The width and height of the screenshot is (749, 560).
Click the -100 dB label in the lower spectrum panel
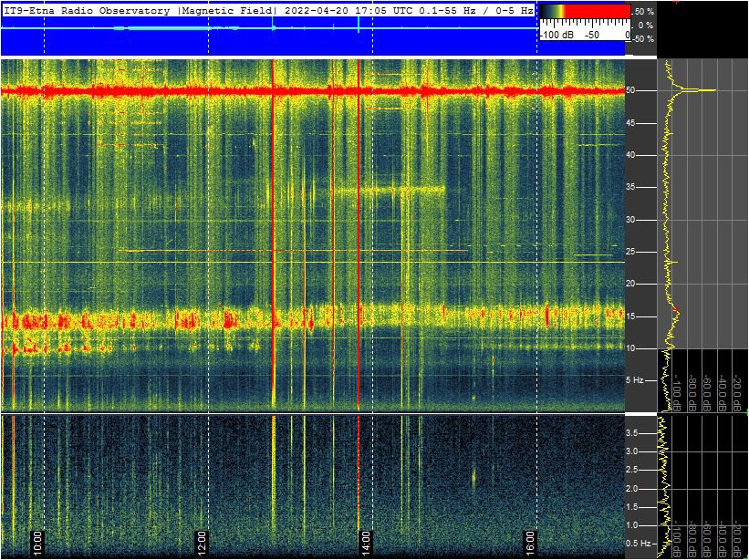(x=677, y=544)
